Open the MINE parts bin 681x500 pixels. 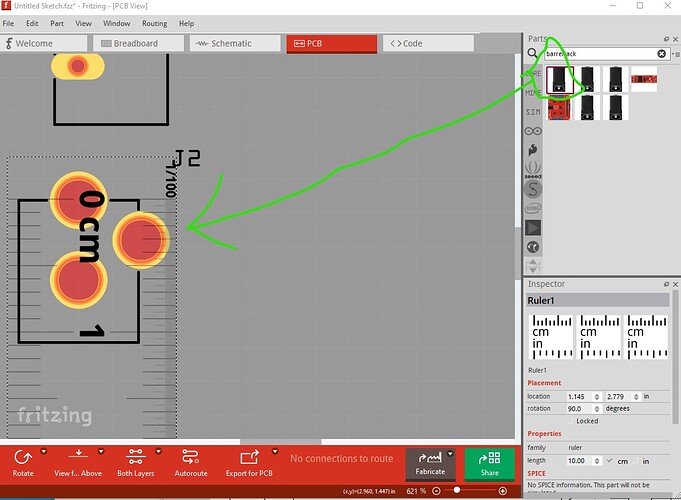pyautogui.click(x=532, y=93)
